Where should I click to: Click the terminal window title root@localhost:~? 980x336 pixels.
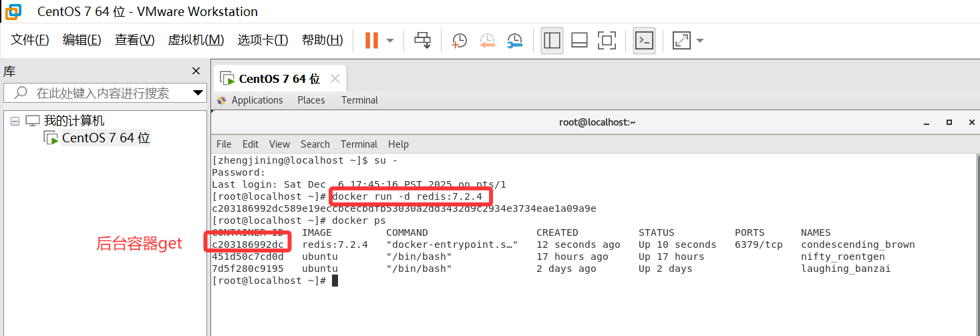pos(597,122)
